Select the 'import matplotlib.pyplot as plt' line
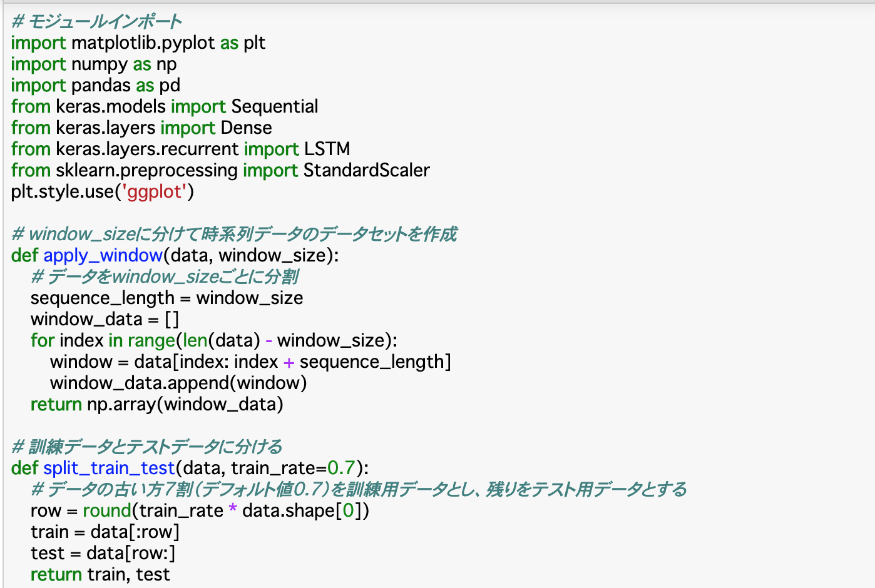Viewport: 875px width, 588px height. tap(138, 43)
